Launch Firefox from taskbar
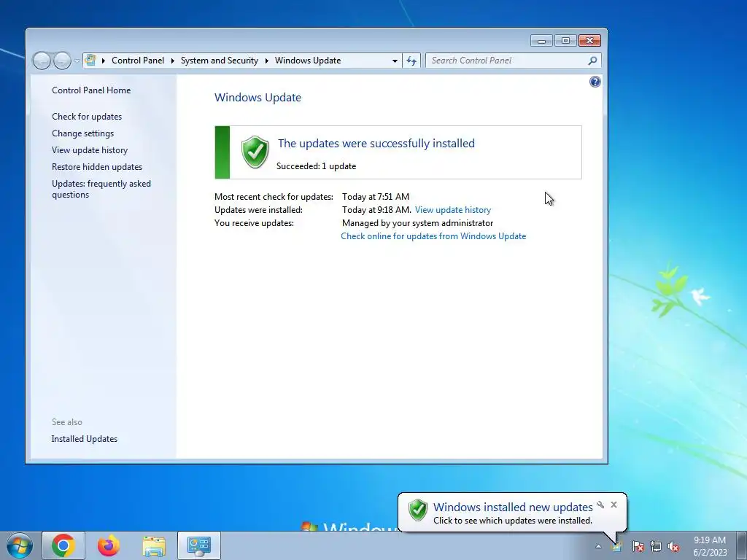This screenshot has height=560, width=747. click(109, 545)
